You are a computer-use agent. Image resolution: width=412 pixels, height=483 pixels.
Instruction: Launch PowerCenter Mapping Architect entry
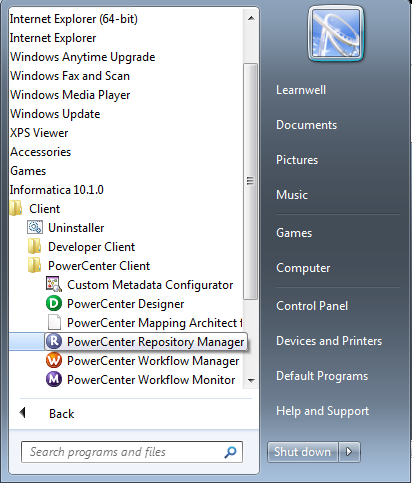(155, 323)
